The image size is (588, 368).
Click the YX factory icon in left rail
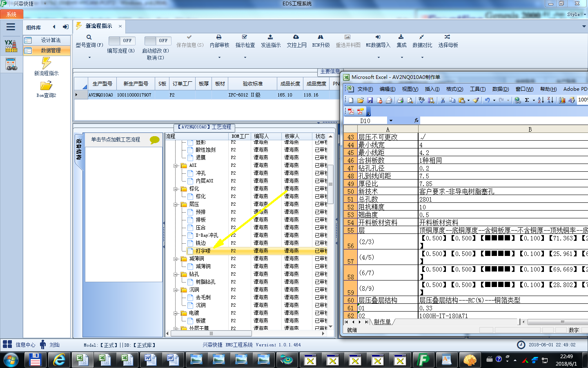coord(11,46)
